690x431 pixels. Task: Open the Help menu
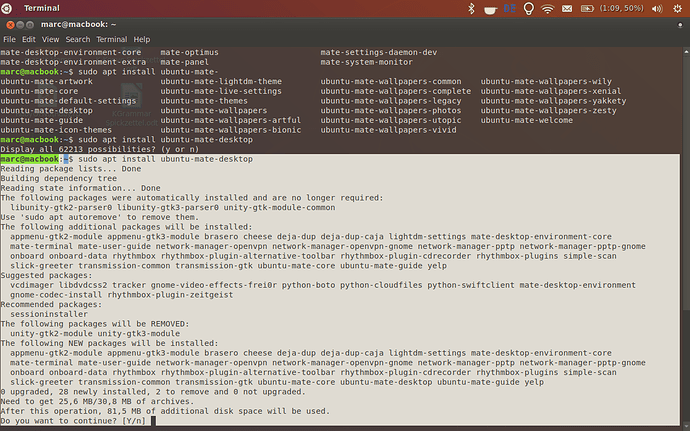click(x=142, y=39)
